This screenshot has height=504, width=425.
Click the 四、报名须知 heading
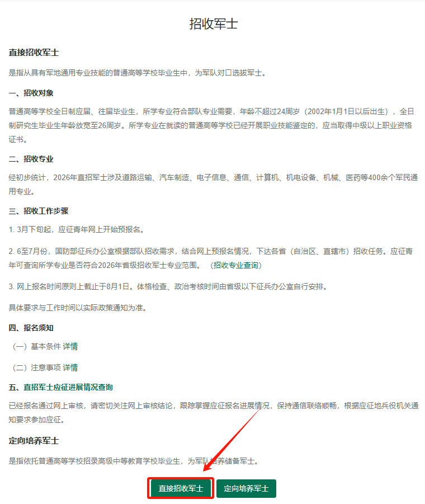(31, 328)
